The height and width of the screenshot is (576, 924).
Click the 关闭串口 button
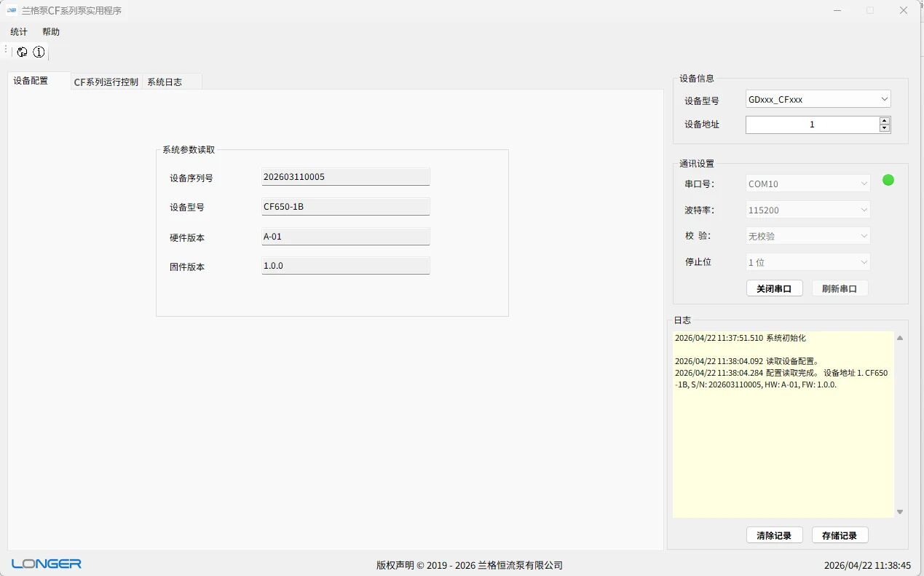tap(775, 288)
